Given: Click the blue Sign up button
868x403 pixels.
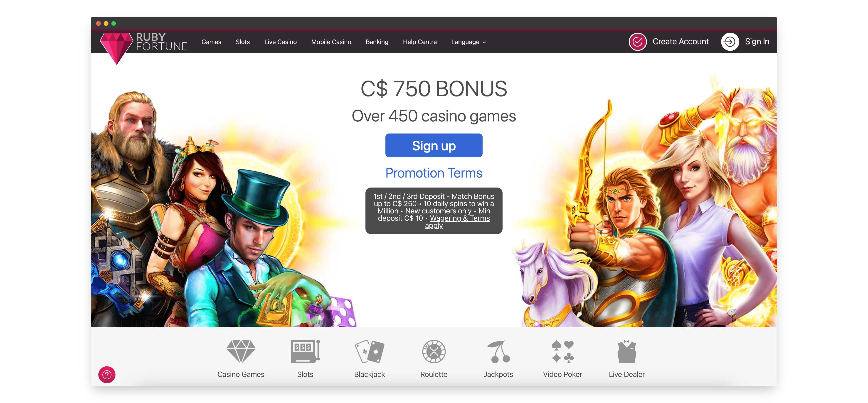Looking at the screenshot, I should 434,145.
